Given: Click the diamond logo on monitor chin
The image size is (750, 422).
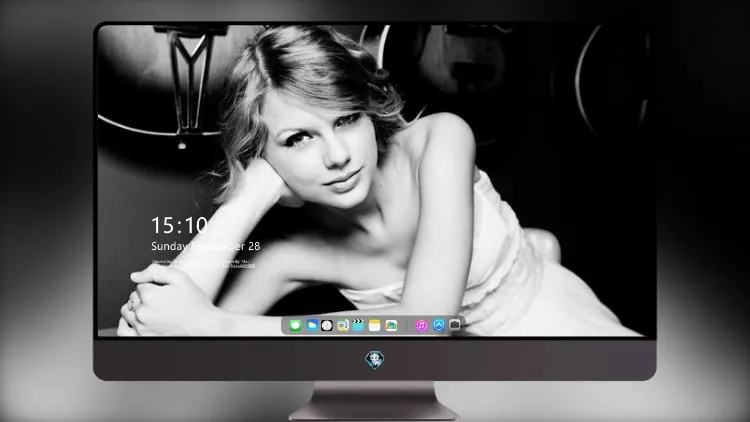Looking at the screenshot, I should click(375, 360).
